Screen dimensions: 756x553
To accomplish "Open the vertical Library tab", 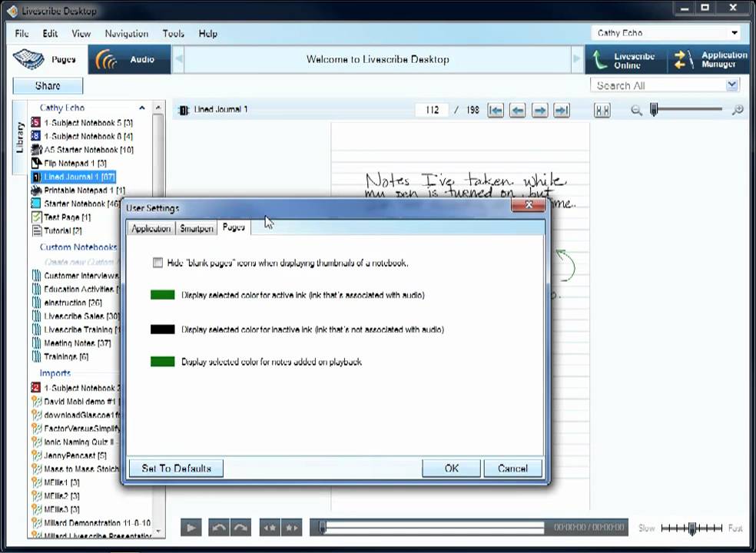I will click(x=20, y=137).
